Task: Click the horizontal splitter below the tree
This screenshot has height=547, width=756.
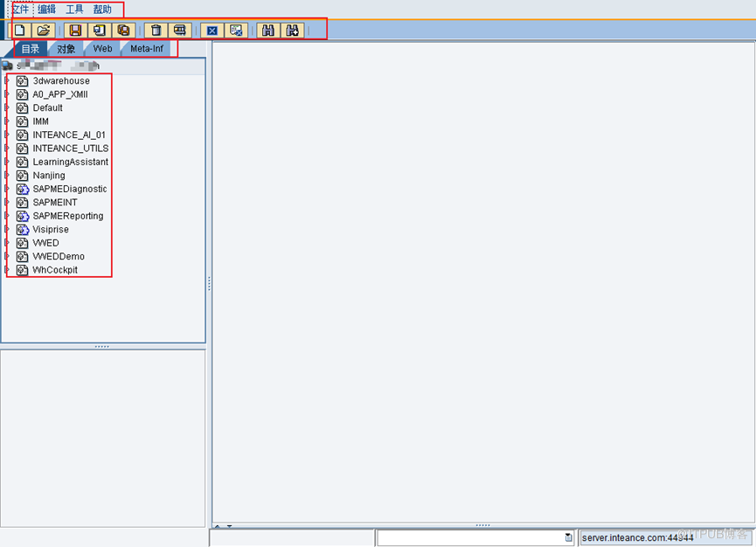Action: tap(102, 346)
